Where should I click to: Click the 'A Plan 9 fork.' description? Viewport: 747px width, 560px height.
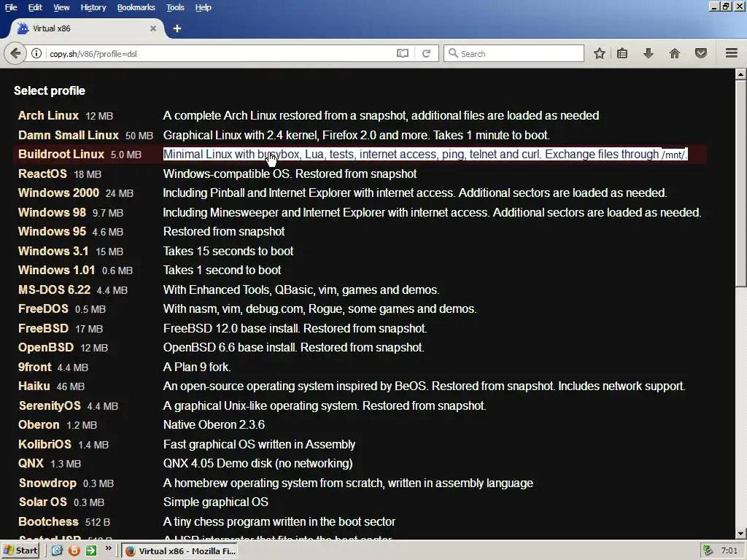point(197,367)
